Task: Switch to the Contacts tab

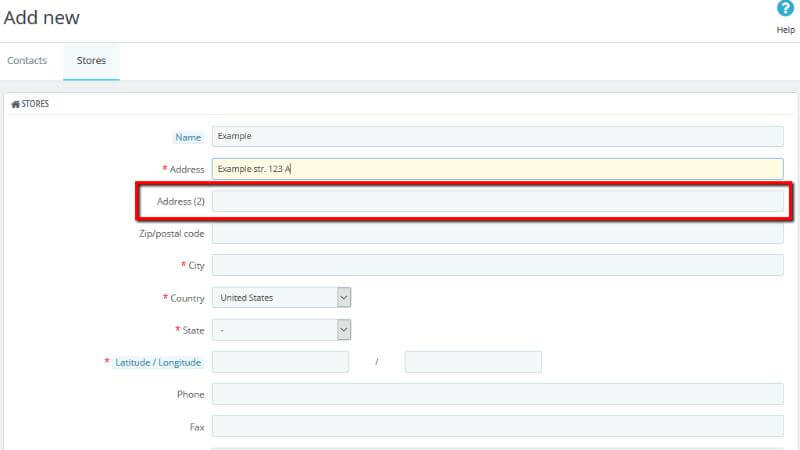Action: pyautogui.click(x=27, y=60)
